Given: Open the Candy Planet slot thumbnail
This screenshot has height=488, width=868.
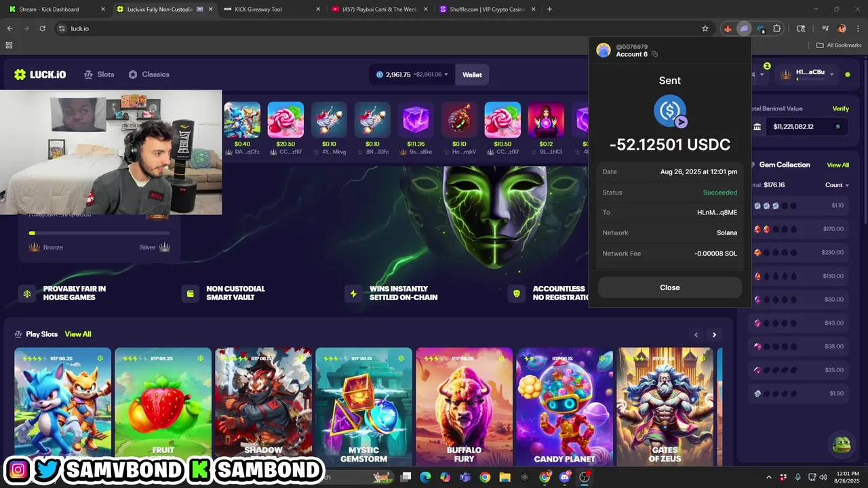Looking at the screenshot, I should click(x=564, y=407).
